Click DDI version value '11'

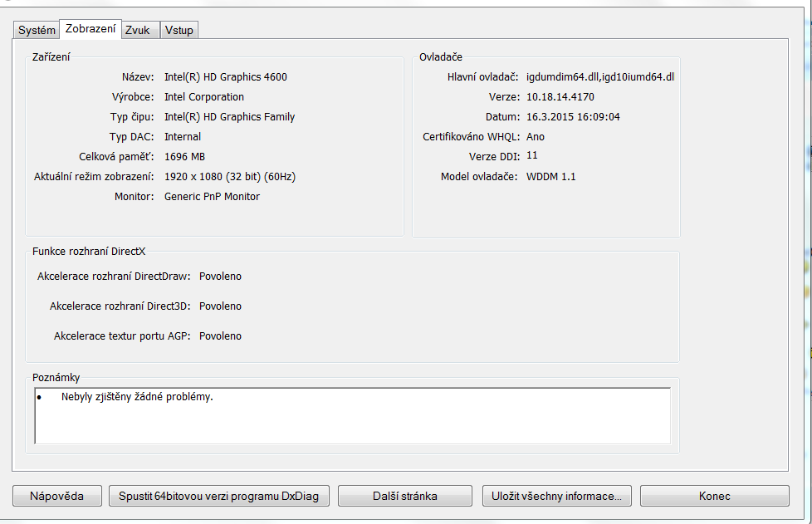[532, 155]
